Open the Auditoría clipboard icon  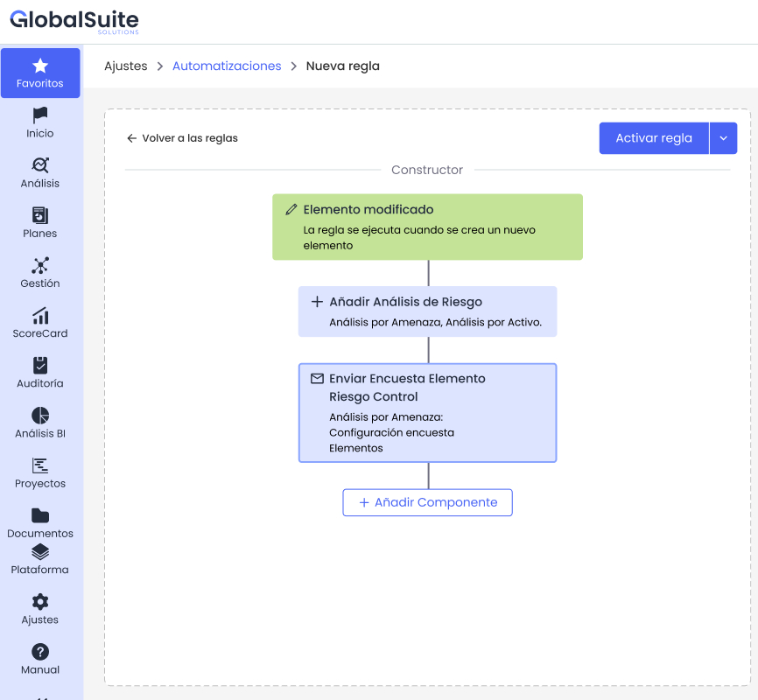click(40, 366)
